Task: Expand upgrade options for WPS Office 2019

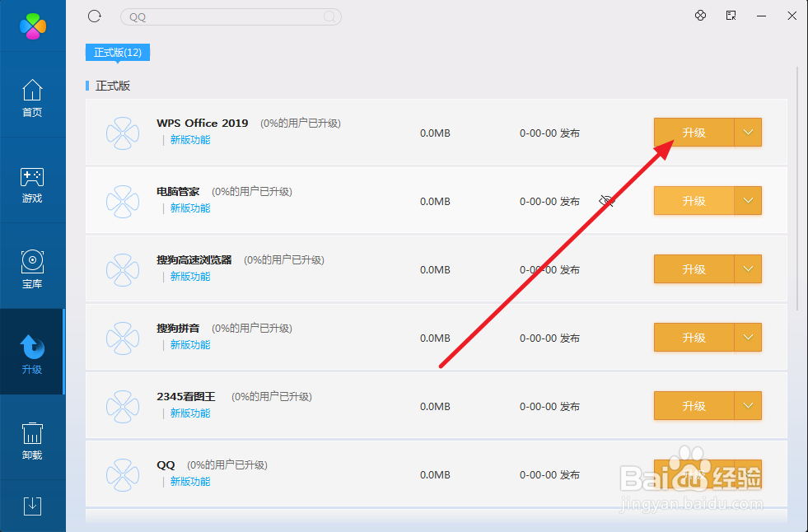Action: point(748,133)
